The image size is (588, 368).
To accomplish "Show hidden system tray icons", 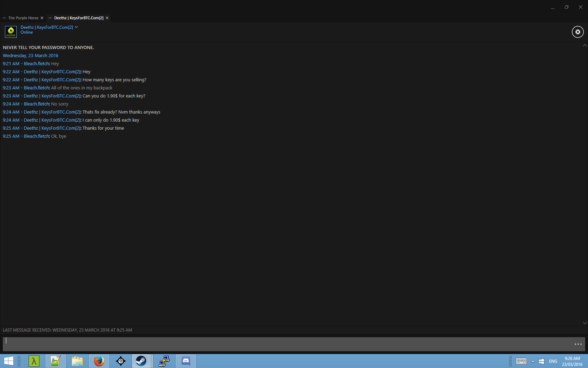I will point(533,361).
